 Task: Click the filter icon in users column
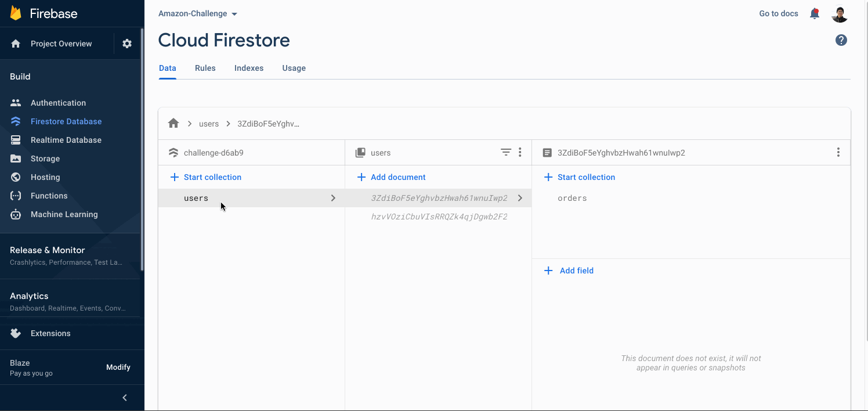(x=506, y=152)
